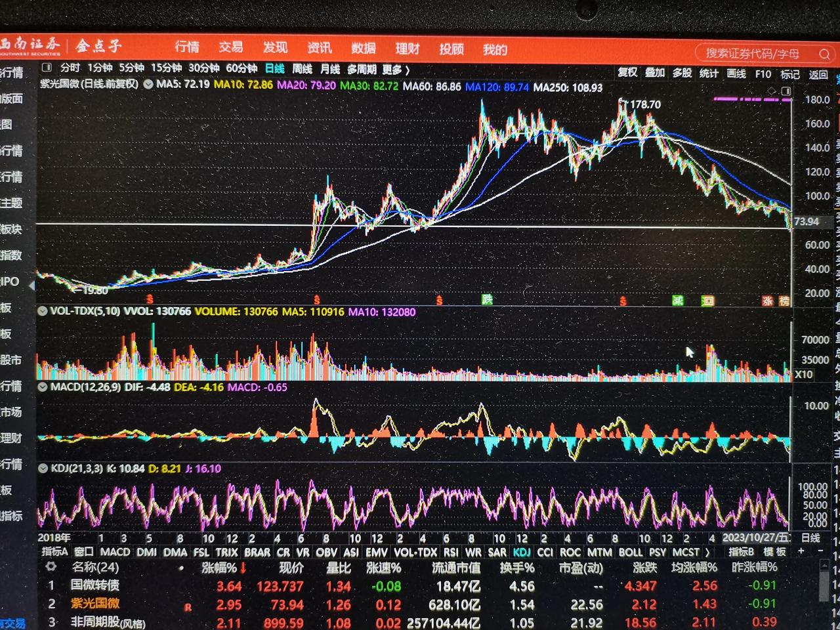Open 资讯 top menu

(320, 48)
